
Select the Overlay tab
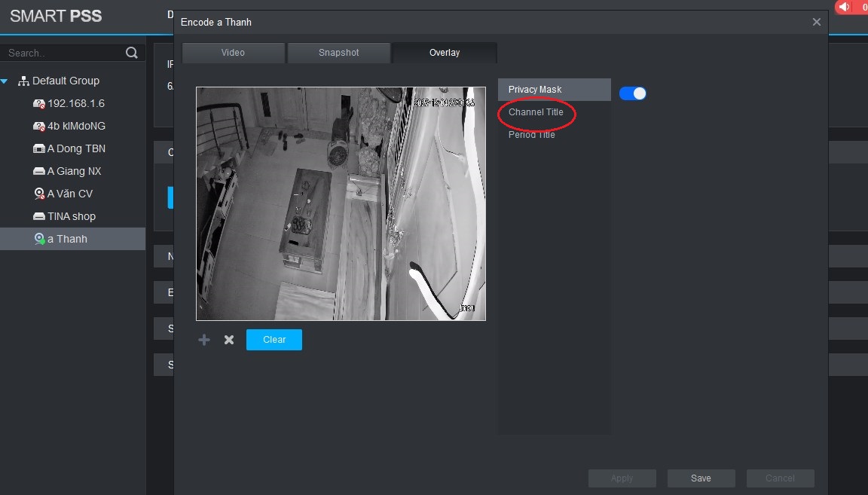[x=444, y=53]
